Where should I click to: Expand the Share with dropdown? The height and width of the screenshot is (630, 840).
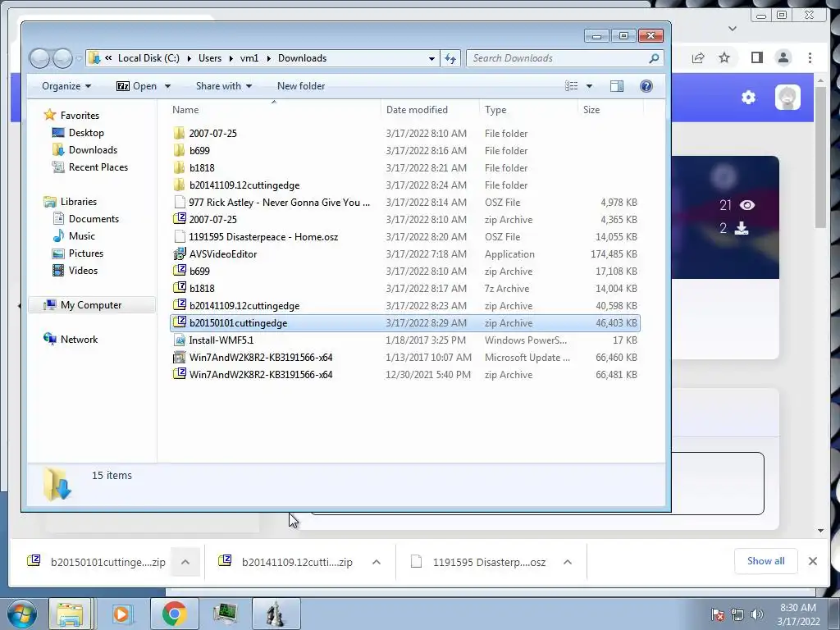tap(224, 86)
